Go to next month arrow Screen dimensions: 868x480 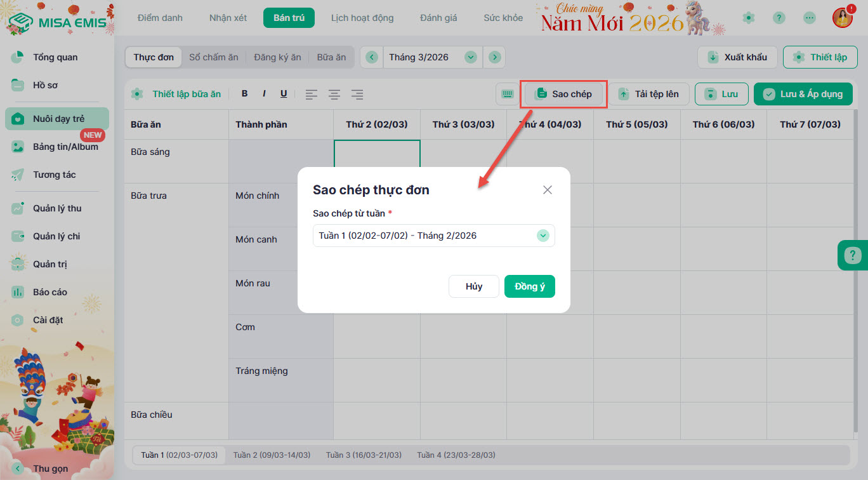tap(494, 57)
